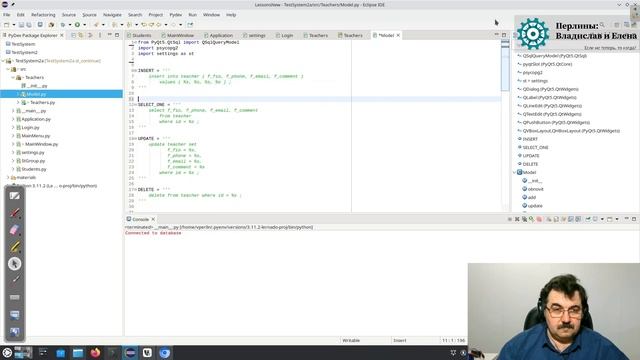Collapse the TestSystem2a project node
This screenshot has height=360, width=640.
[4, 61]
